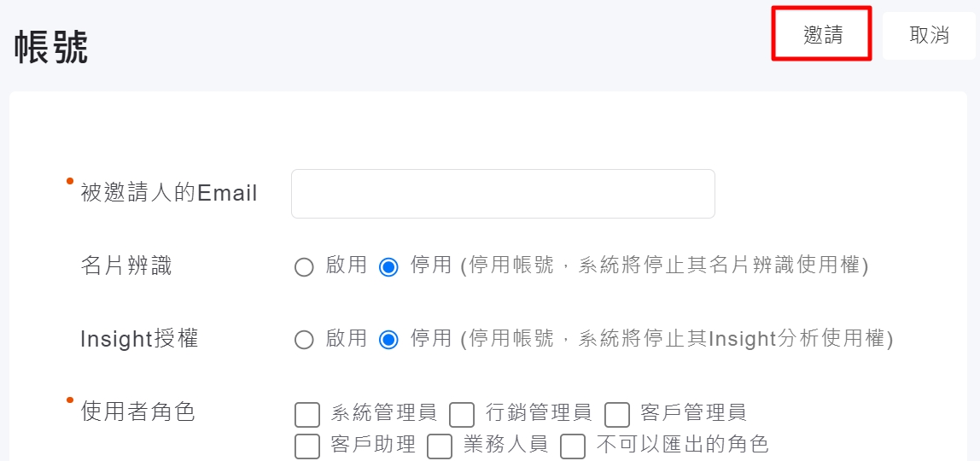The height and width of the screenshot is (461, 980).
Task: Select 停用 for 名片辨識
Action: pyautogui.click(x=388, y=267)
